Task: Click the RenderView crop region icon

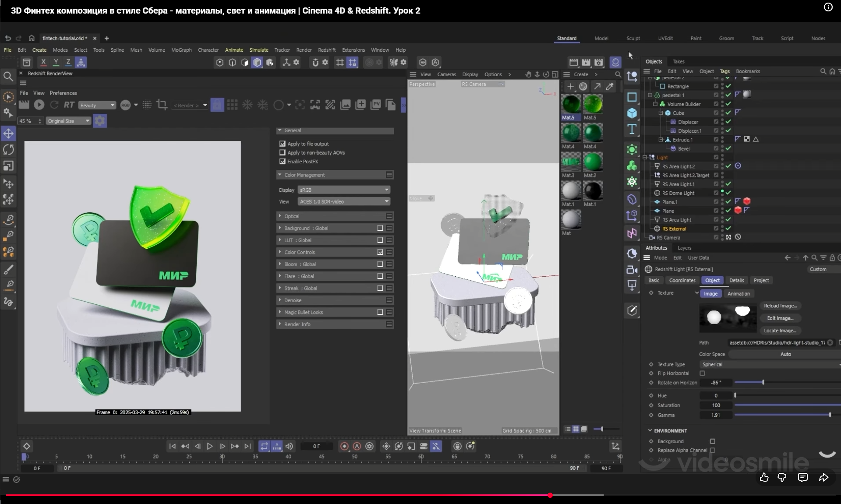Action: coord(162,105)
